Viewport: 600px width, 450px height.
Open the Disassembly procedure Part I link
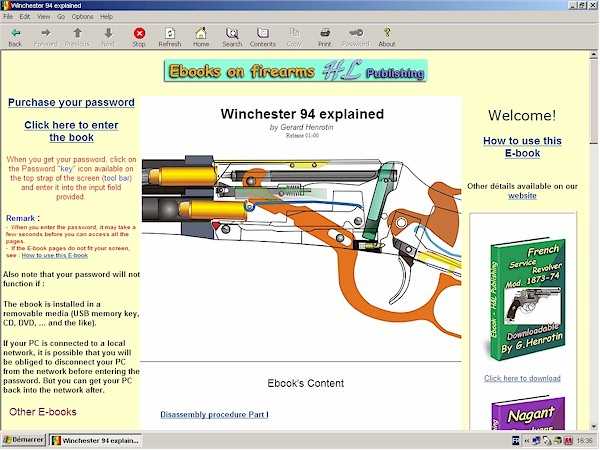click(x=214, y=414)
